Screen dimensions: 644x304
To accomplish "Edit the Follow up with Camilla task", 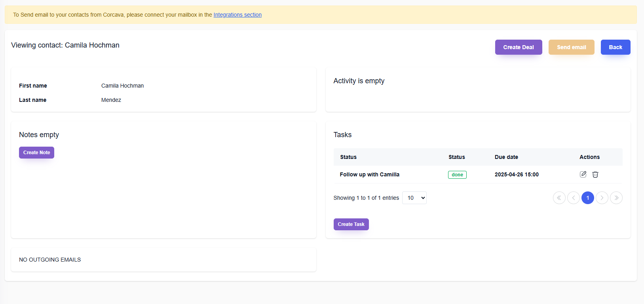I will click(x=583, y=174).
